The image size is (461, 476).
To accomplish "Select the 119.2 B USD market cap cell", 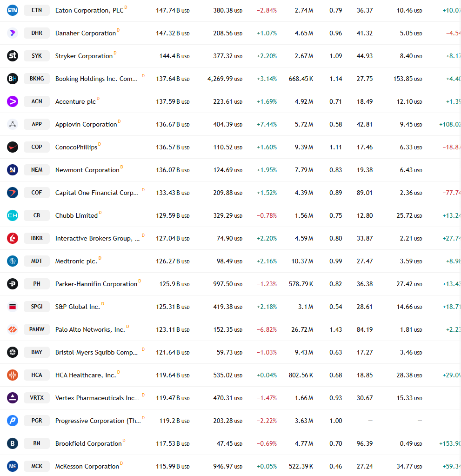I will (x=174, y=421).
